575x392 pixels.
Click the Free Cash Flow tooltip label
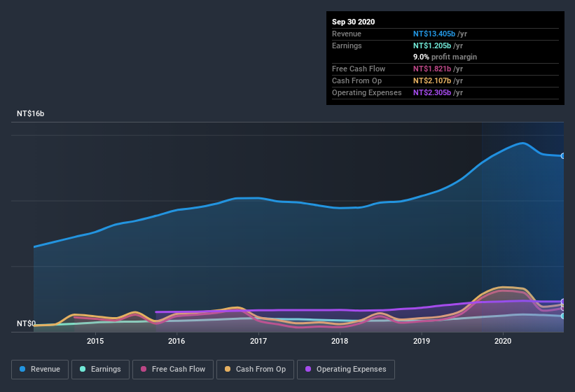click(x=359, y=69)
